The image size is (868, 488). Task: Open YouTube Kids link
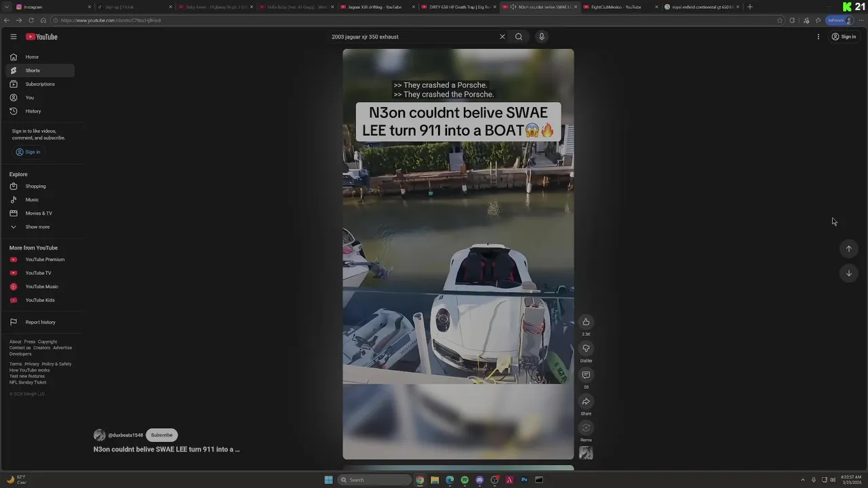40,300
